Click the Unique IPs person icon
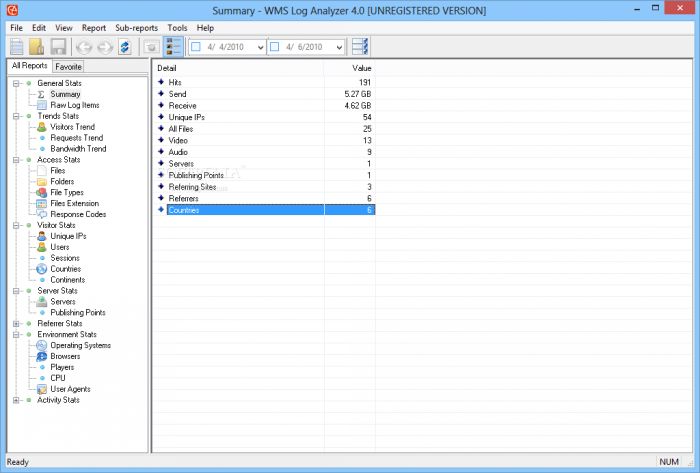 coord(42,236)
